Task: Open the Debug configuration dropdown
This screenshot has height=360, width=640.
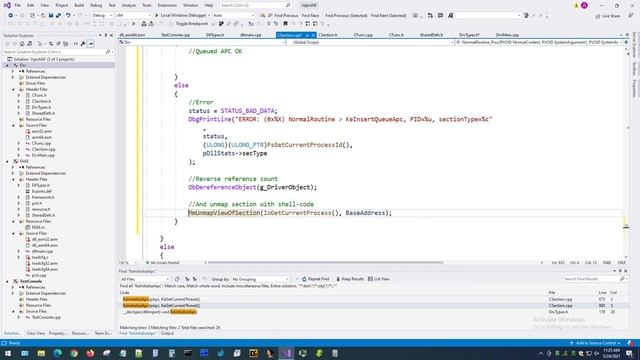Action: (x=102, y=16)
